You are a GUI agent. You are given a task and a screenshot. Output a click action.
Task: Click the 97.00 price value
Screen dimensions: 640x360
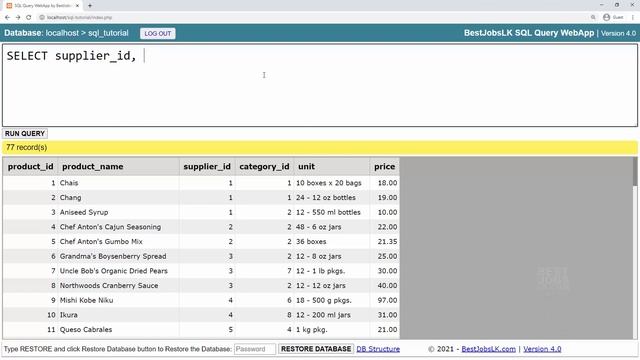[x=387, y=300]
